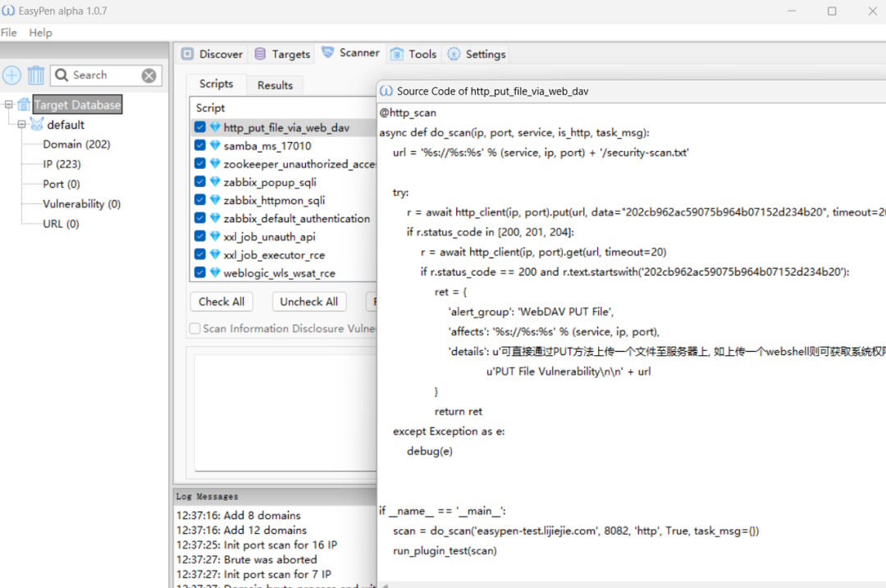Click diamond icon of zookeeper_unauthorized script
This screenshot has height=588, width=886.
click(215, 164)
